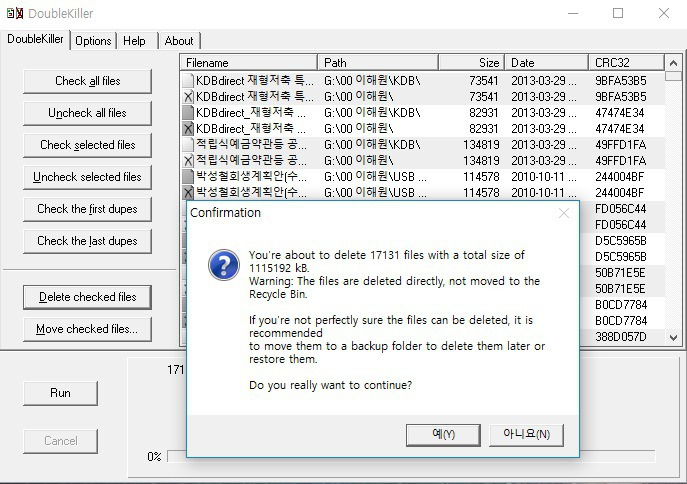Open the Options tab

click(93, 41)
